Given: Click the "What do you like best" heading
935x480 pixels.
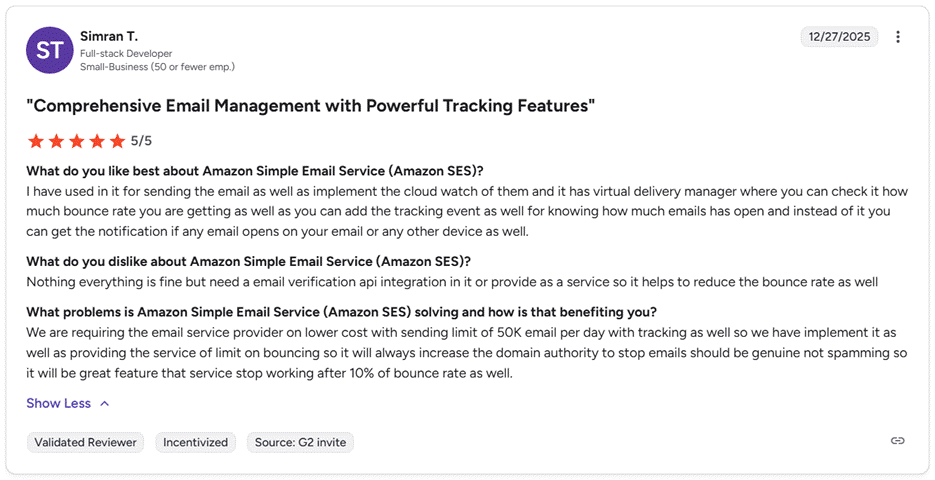Looking at the screenshot, I should [x=255, y=170].
